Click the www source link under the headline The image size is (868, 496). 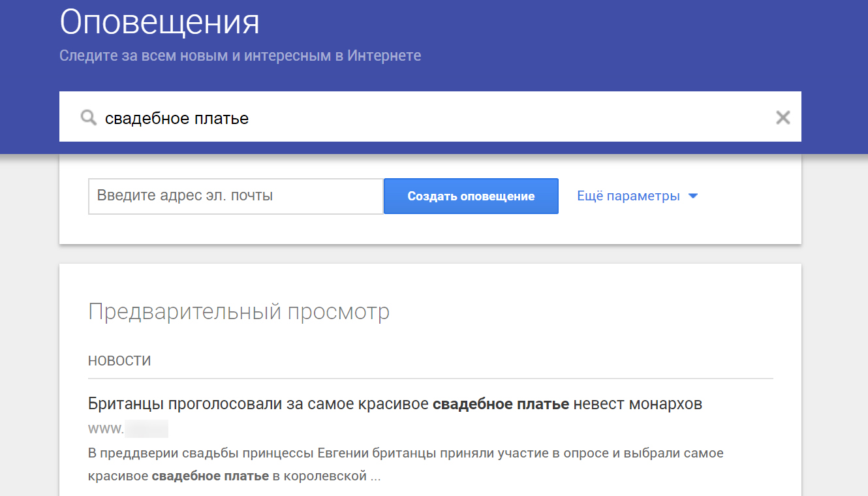tap(128, 428)
